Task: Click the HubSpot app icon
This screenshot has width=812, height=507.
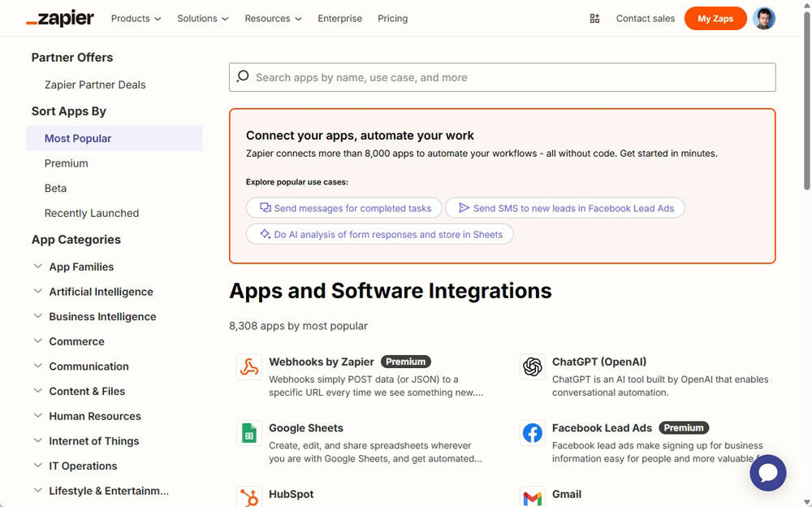Action: click(x=249, y=496)
